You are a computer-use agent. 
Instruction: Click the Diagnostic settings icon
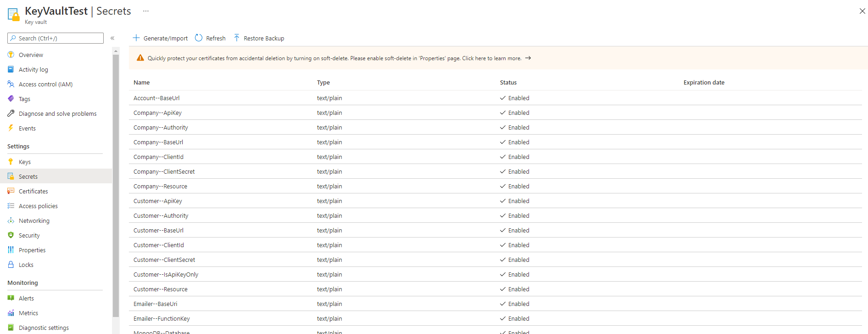click(11, 328)
